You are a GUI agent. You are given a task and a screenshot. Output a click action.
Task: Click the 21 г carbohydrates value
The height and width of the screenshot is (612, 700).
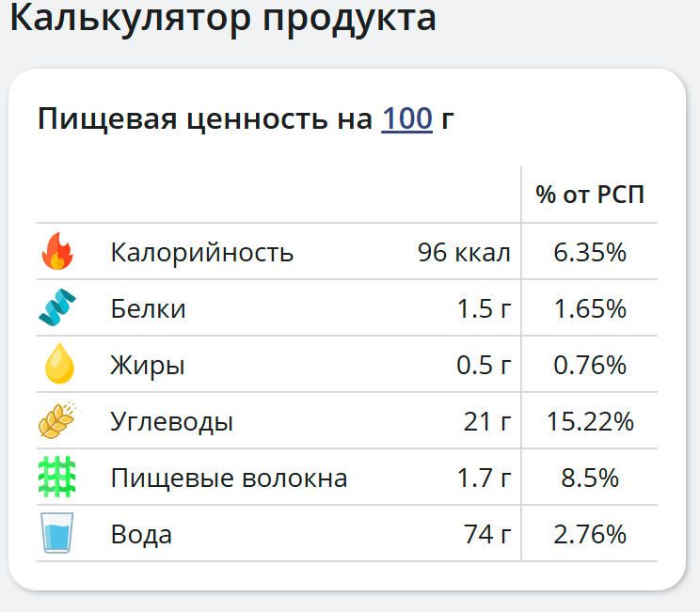pyautogui.click(x=487, y=421)
